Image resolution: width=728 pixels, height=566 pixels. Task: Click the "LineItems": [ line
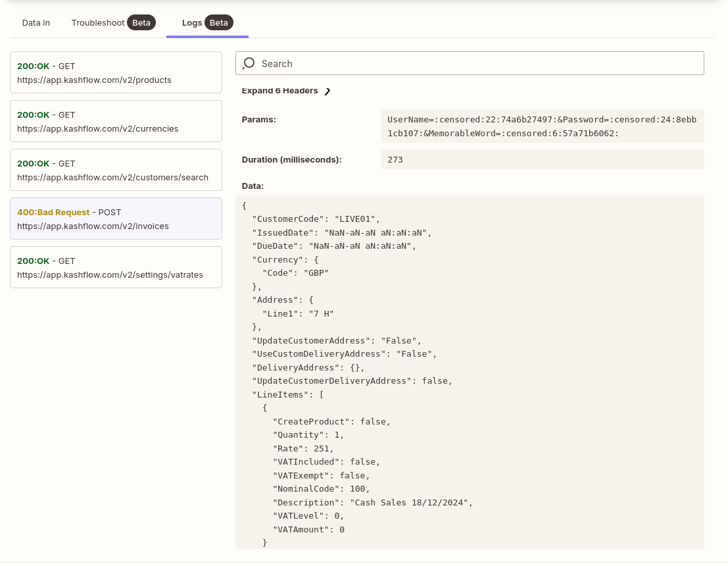288,395
